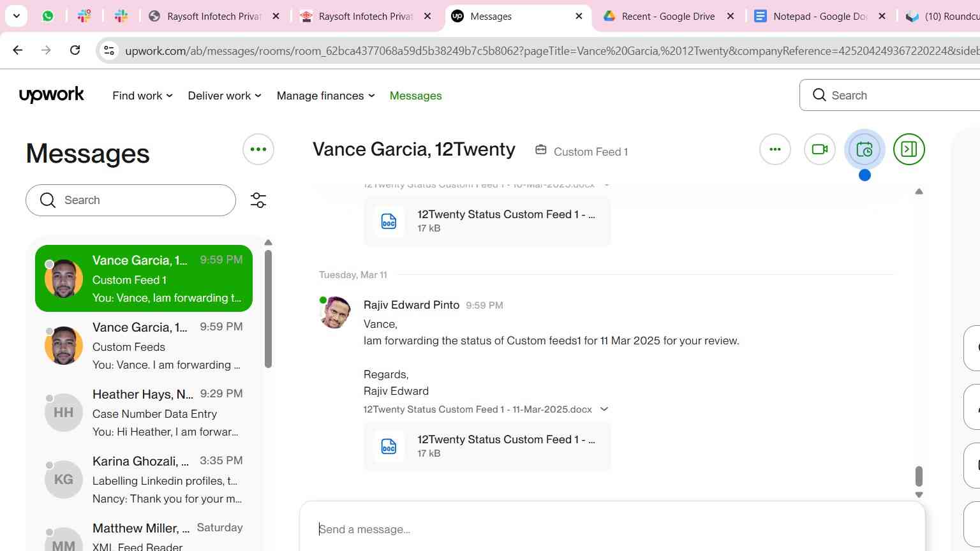This screenshot has width=980, height=551.
Task: Open the schedule meeting calendar icon
Action: point(865,149)
